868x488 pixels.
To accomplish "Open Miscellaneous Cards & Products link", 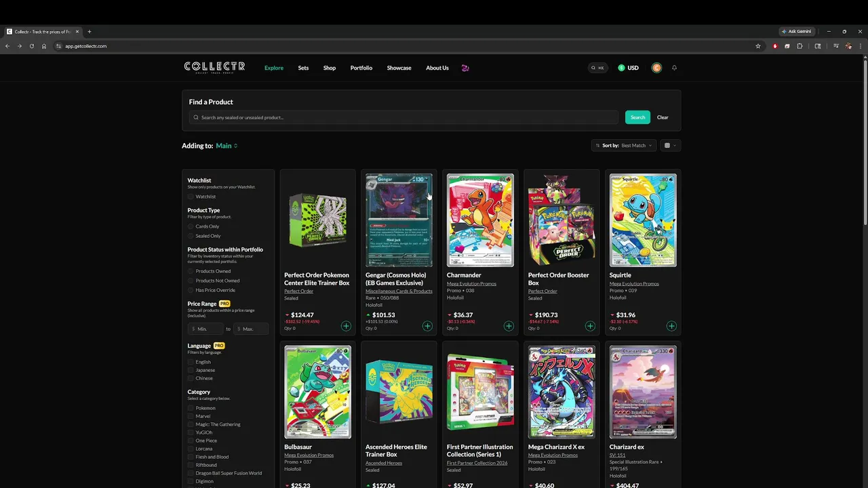I will (399, 291).
